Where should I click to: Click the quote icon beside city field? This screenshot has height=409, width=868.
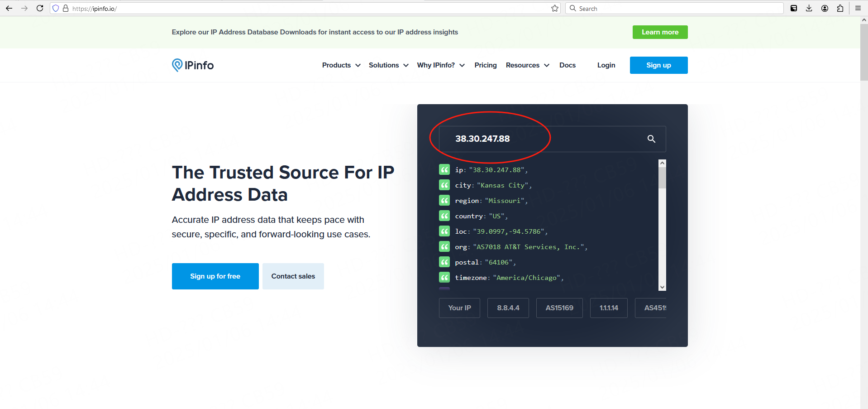click(444, 185)
